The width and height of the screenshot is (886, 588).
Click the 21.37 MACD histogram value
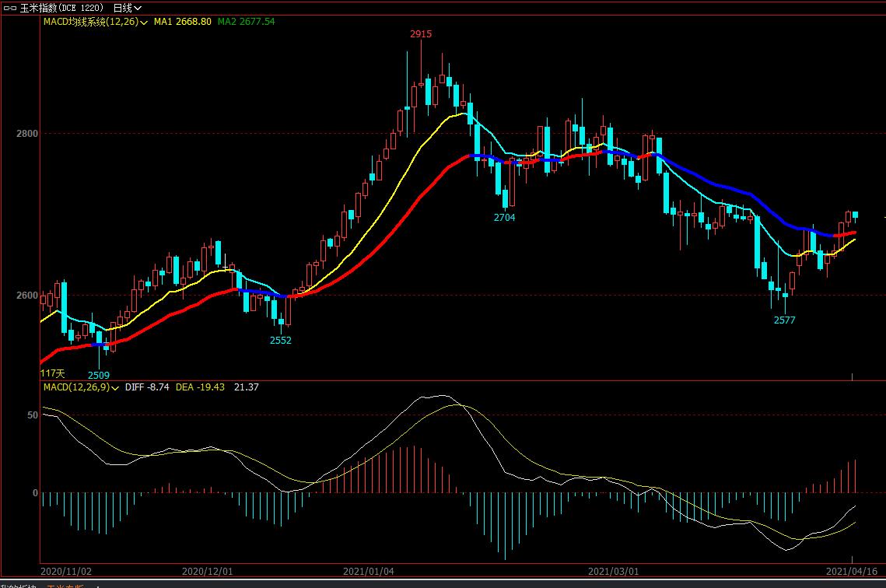(246, 387)
